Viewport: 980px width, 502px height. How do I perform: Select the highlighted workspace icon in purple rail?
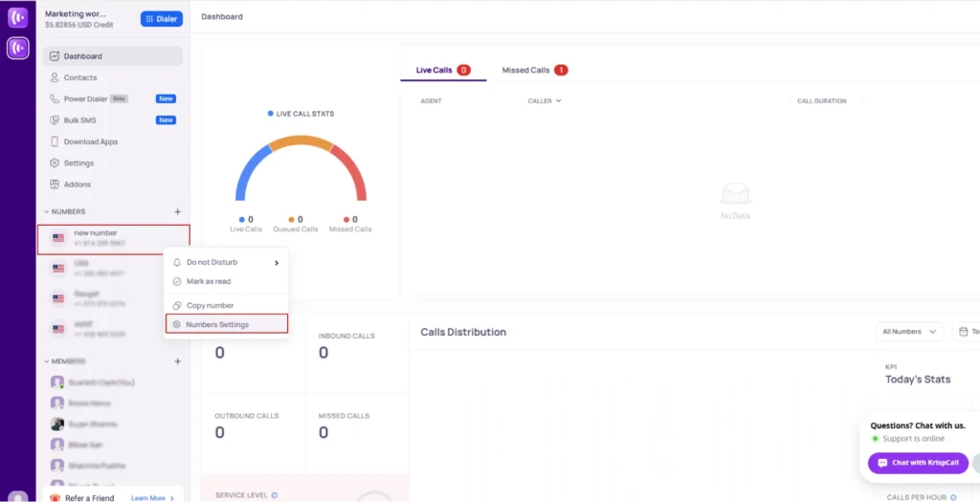click(x=17, y=48)
